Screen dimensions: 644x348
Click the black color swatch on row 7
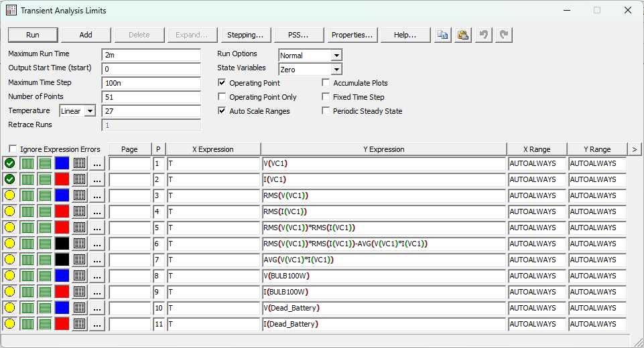click(62, 260)
